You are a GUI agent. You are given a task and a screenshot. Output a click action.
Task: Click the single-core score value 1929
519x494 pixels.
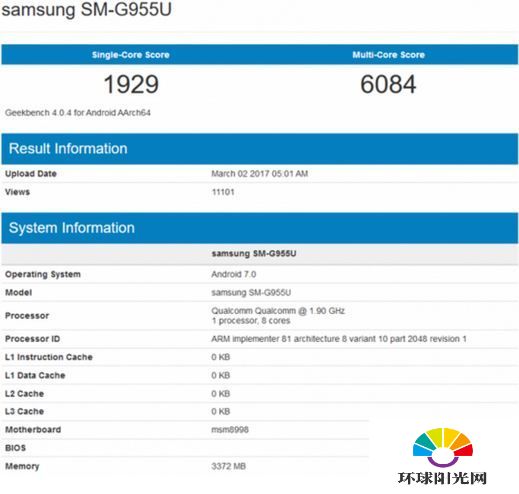click(x=131, y=84)
